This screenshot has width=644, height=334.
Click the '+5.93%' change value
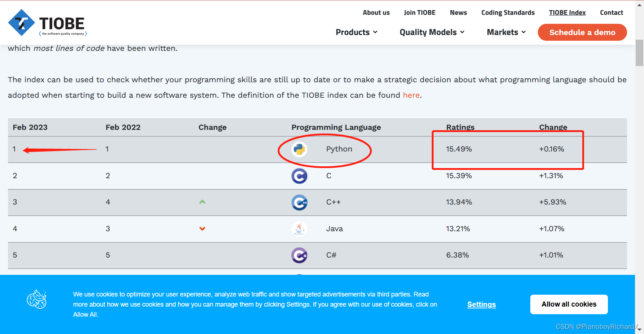pos(553,202)
